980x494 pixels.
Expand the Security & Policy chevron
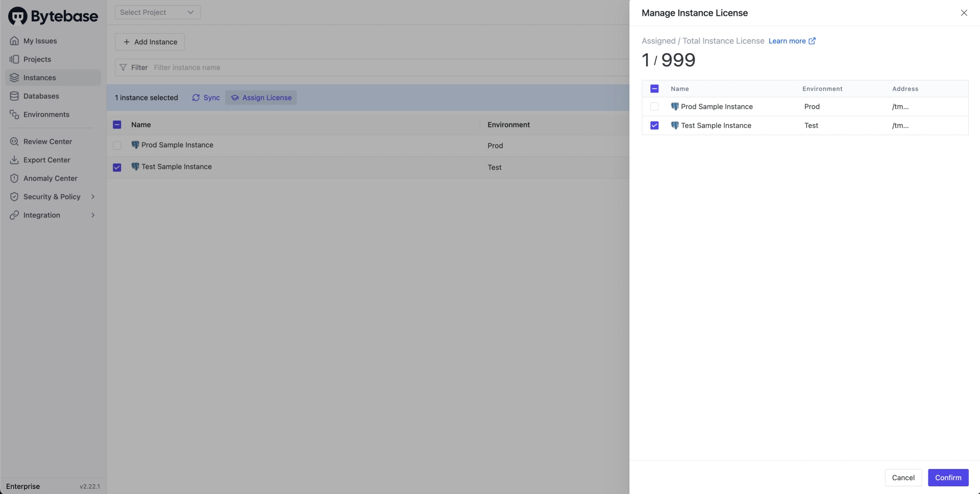pyautogui.click(x=93, y=196)
